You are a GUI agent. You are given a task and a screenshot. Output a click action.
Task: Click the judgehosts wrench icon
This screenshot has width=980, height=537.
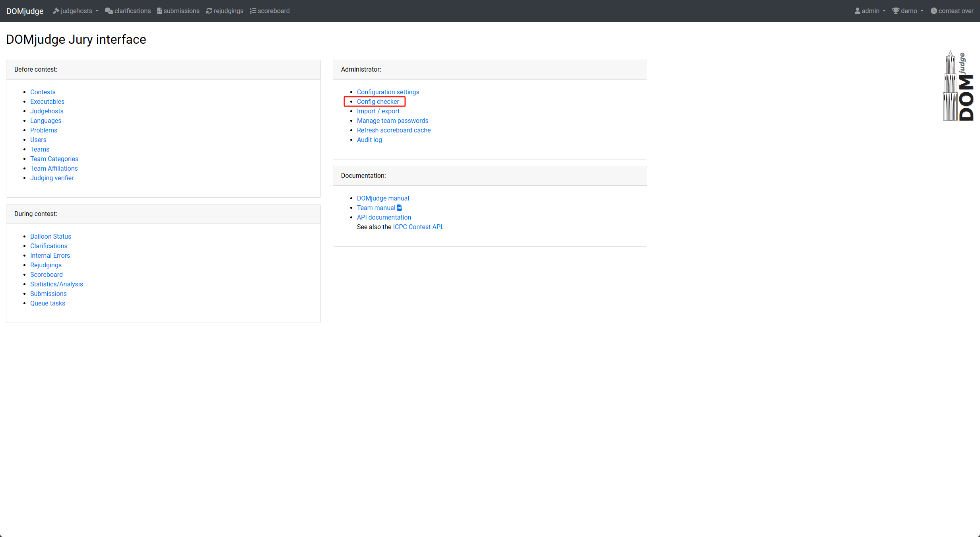click(x=56, y=11)
